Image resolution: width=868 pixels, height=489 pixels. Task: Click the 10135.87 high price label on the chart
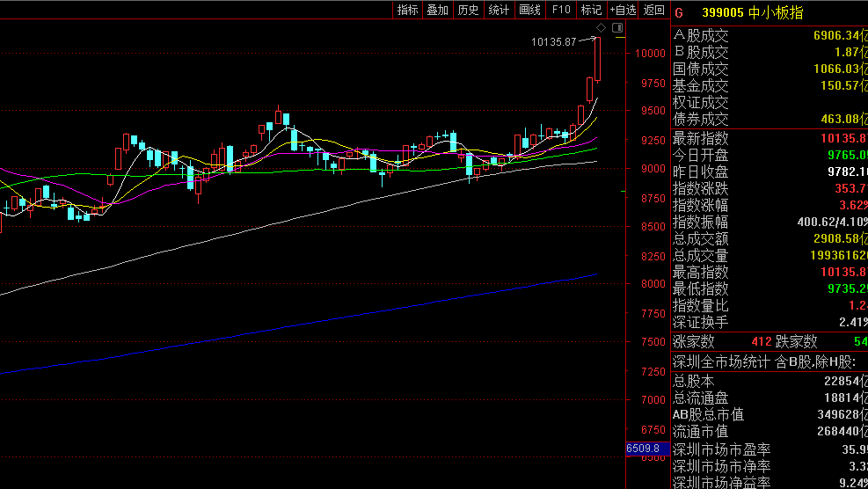click(553, 42)
